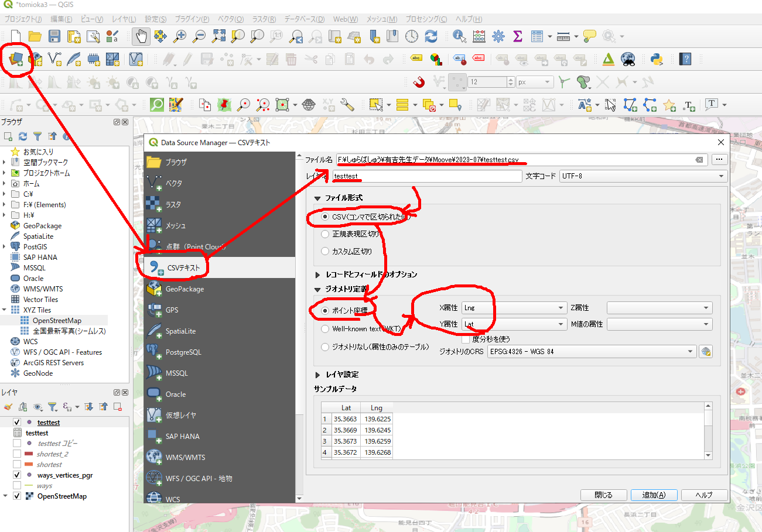
Task: Click the レイヤ名 input field containing testtest
Action: pyautogui.click(x=426, y=176)
